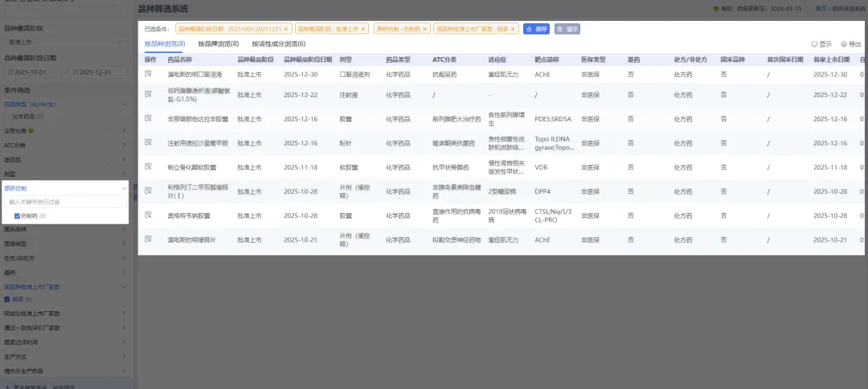Image resolution: width=868 pixels, height=389 pixels.
Task: Click the 靶点简称 column header
Action: coord(547,59)
